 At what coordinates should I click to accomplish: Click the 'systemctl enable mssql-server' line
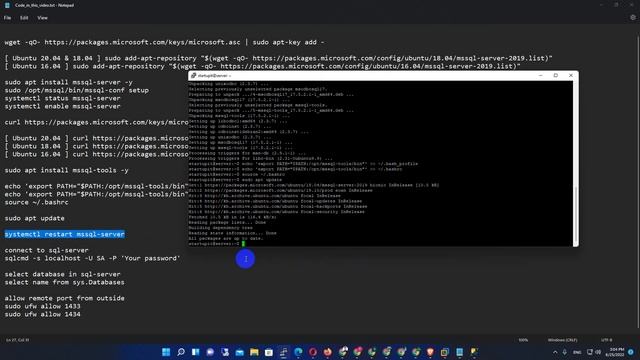click(62, 106)
